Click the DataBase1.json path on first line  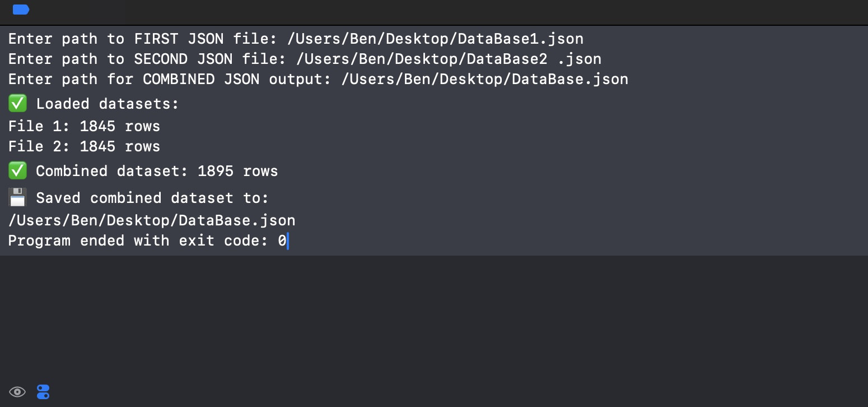pos(435,39)
